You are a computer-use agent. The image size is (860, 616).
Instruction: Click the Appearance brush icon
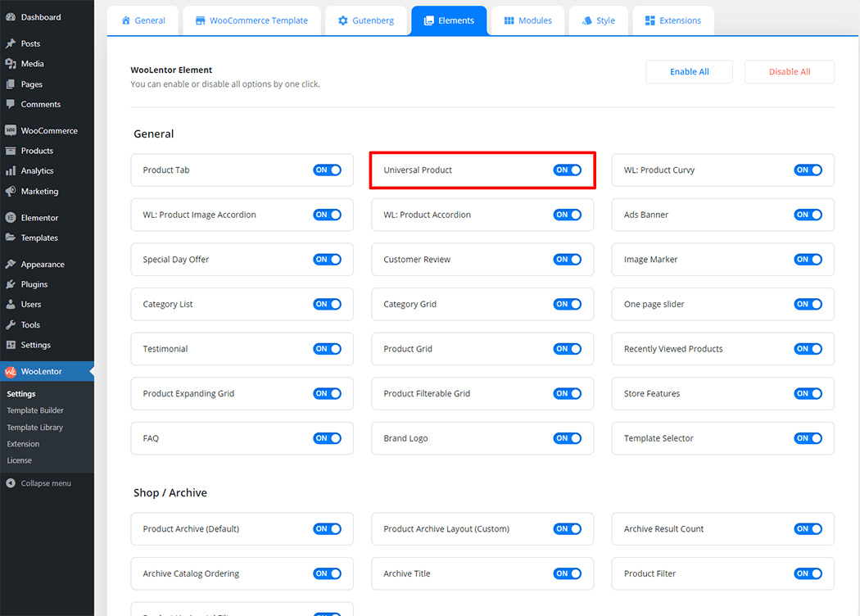[x=11, y=264]
